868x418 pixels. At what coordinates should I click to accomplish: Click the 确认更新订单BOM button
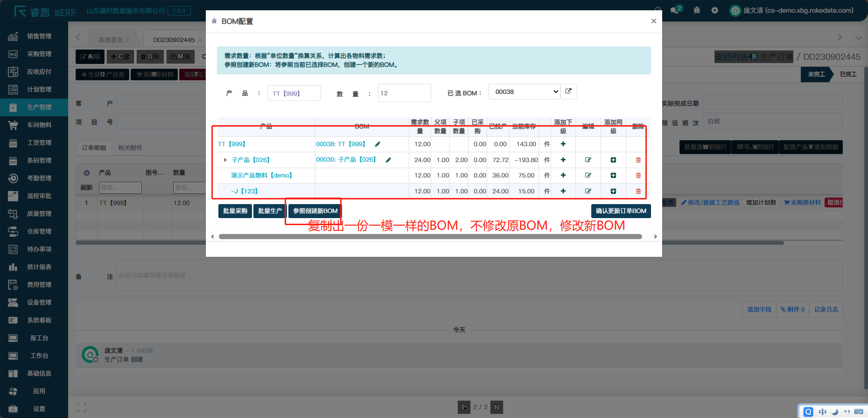coord(621,211)
